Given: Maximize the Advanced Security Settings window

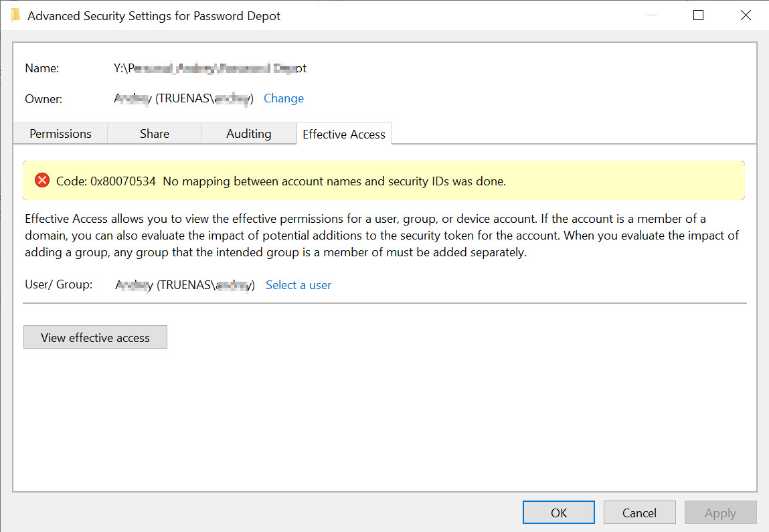Looking at the screenshot, I should coord(698,15).
